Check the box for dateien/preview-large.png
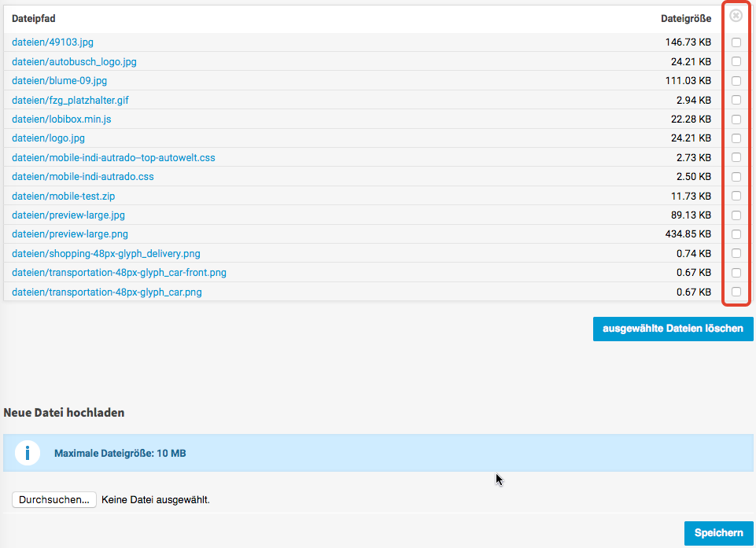756x548 pixels. [736, 234]
